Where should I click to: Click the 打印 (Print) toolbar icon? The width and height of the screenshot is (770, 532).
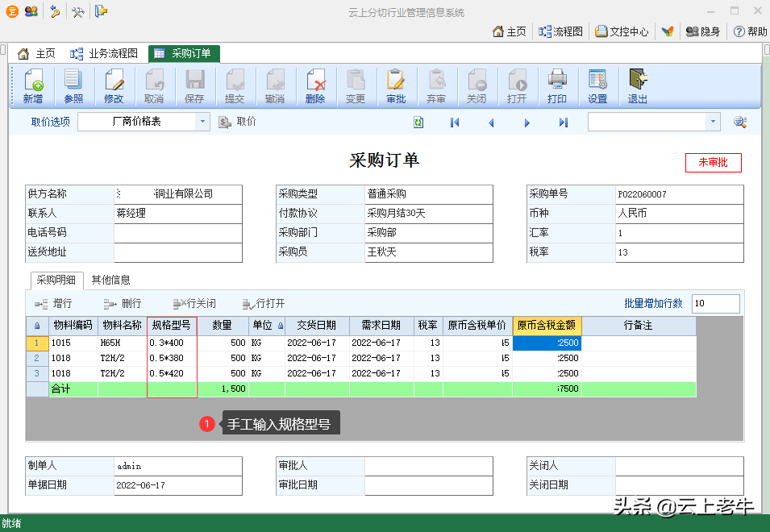[x=557, y=86]
